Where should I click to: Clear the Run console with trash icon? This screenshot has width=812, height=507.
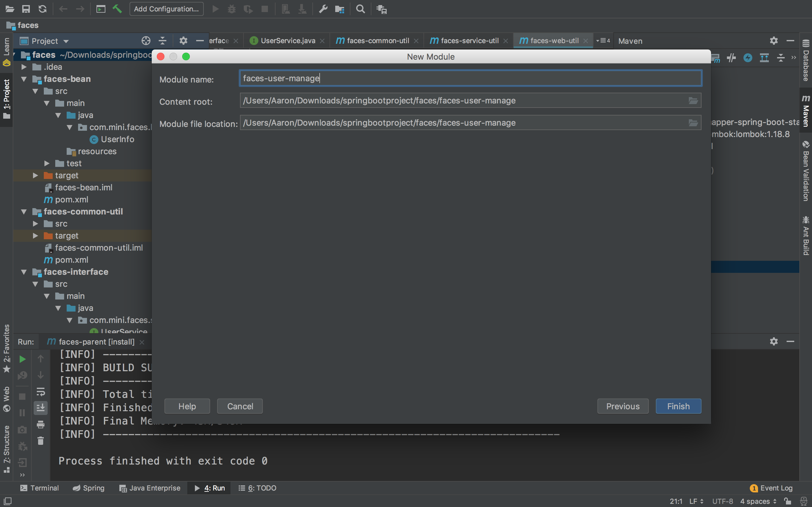click(41, 441)
